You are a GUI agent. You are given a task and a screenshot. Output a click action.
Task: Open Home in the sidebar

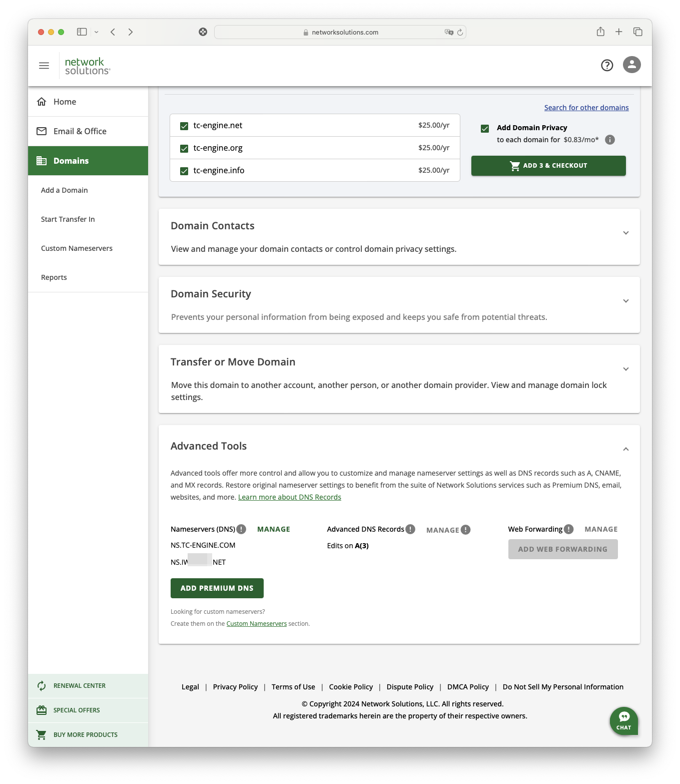click(88, 102)
